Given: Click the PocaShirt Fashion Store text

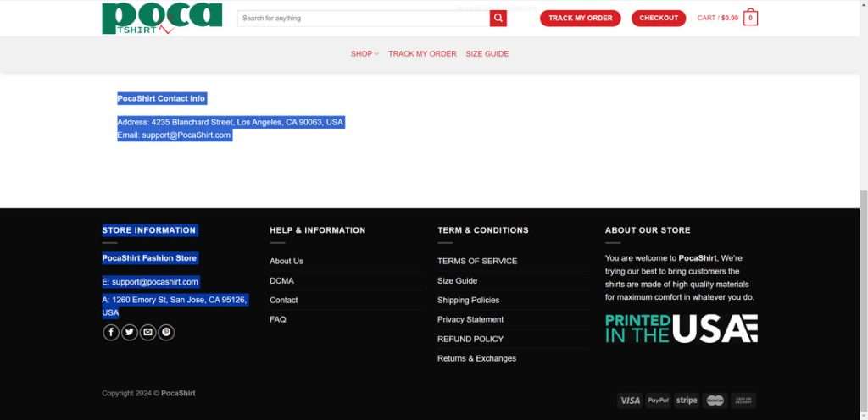Looking at the screenshot, I should pyautogui.click(x=149, y=258).
